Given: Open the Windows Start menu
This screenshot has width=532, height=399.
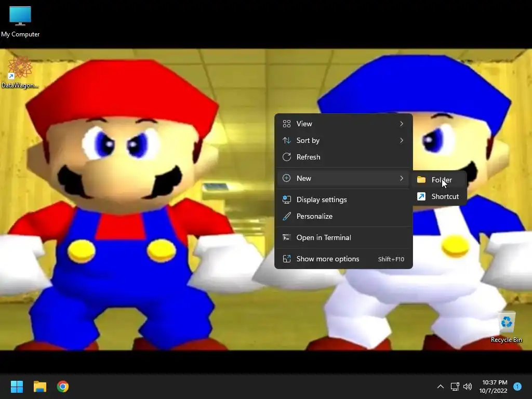Looking at the screenshot, I should 17,387.
